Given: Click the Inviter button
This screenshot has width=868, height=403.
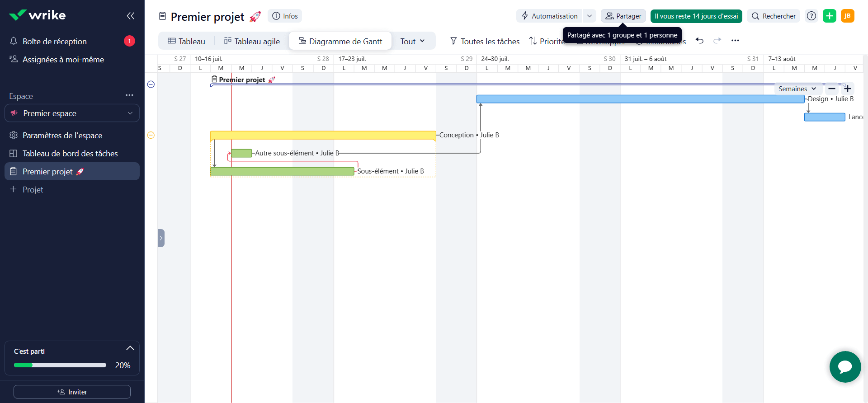Looking at the screenshot, I should (72, 392).
